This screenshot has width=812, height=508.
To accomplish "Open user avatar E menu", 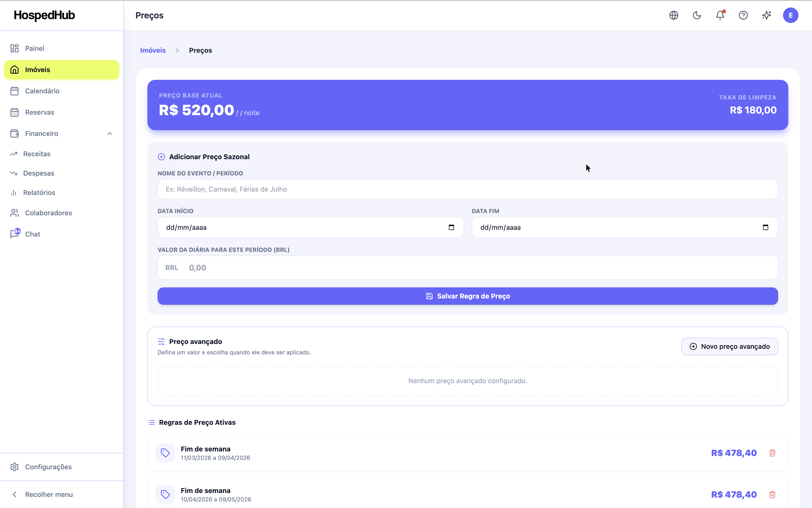I will click(x=790, y=15).
